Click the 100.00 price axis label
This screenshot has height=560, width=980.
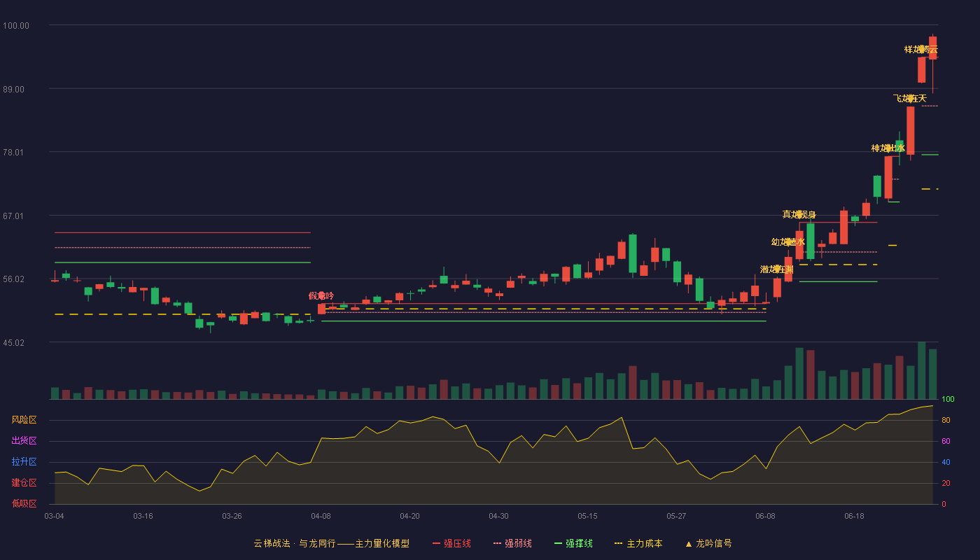(x=16, y=26)
